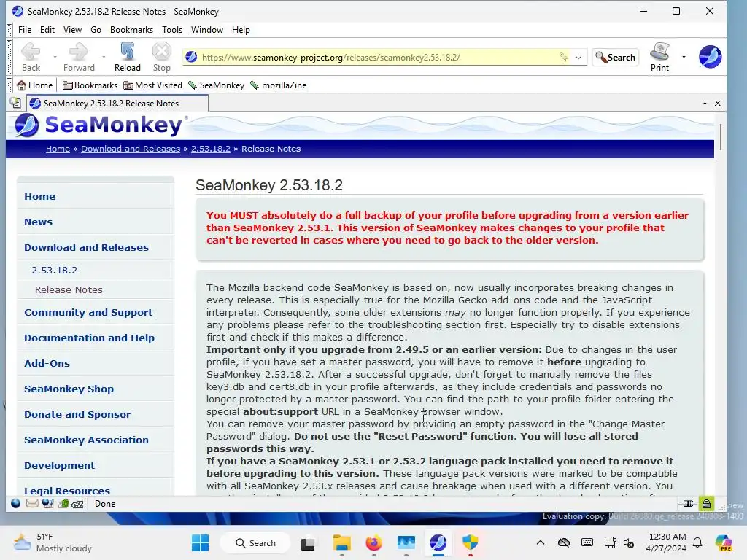
Task: Open the Window menu
Action: (x=206, y=29)
